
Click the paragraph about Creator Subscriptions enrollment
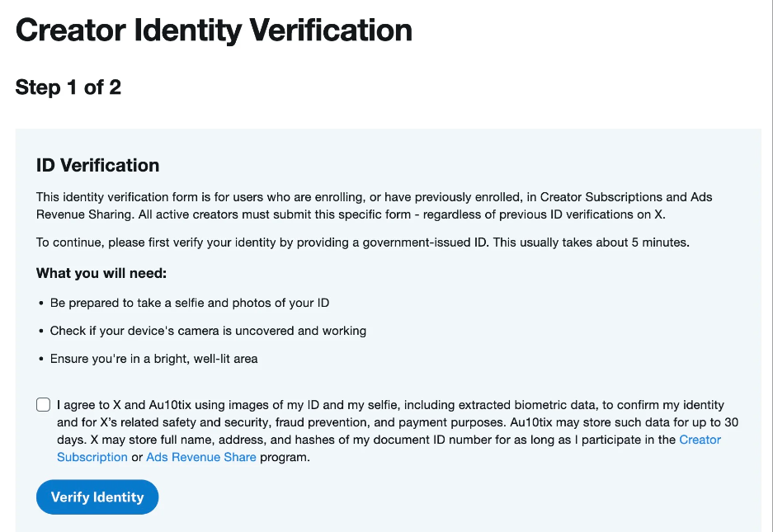click(375, 205)
